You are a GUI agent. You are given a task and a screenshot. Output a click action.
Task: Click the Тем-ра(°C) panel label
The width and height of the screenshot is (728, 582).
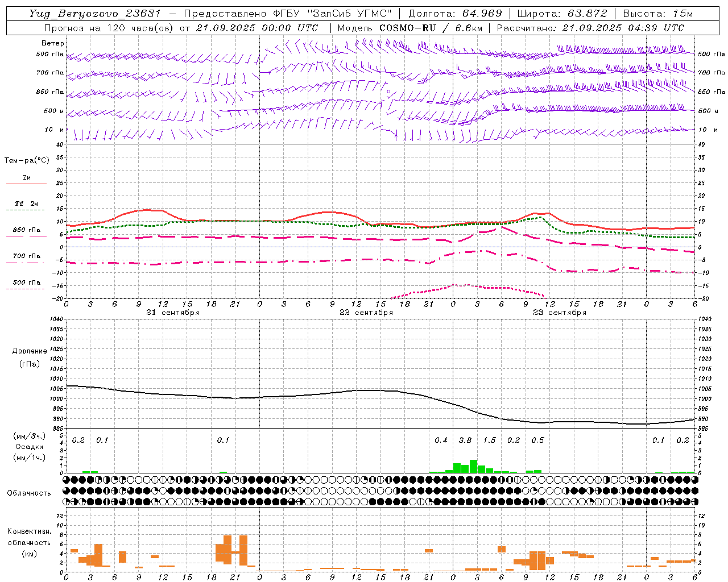click(x=27, y=161)
